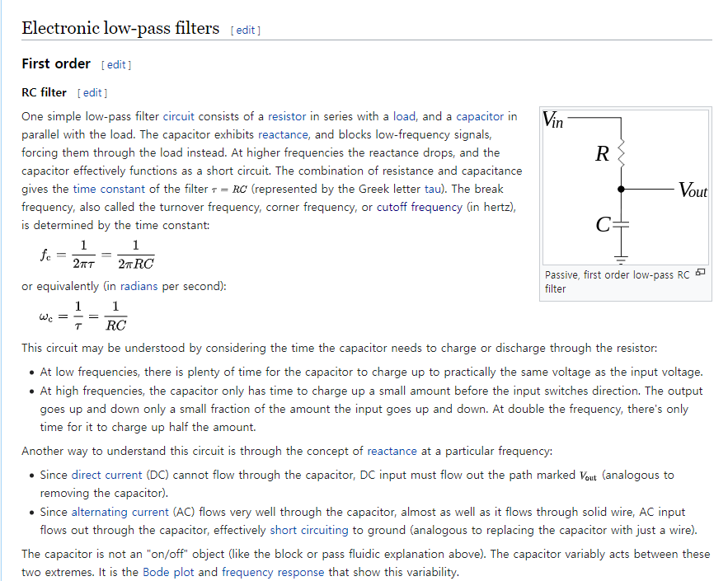The image size is (728, 581).
Task: Open the radians link
Action: (139, 286)
